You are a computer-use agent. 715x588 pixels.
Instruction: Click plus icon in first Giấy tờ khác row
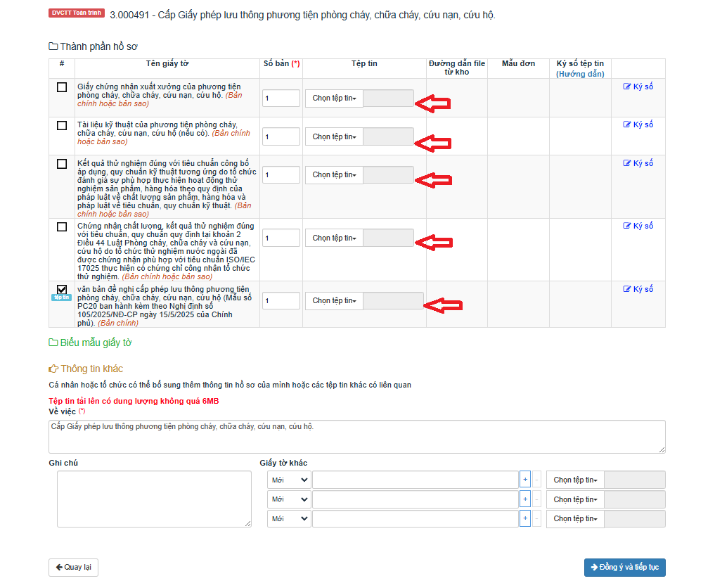click(x=524, y=480)
